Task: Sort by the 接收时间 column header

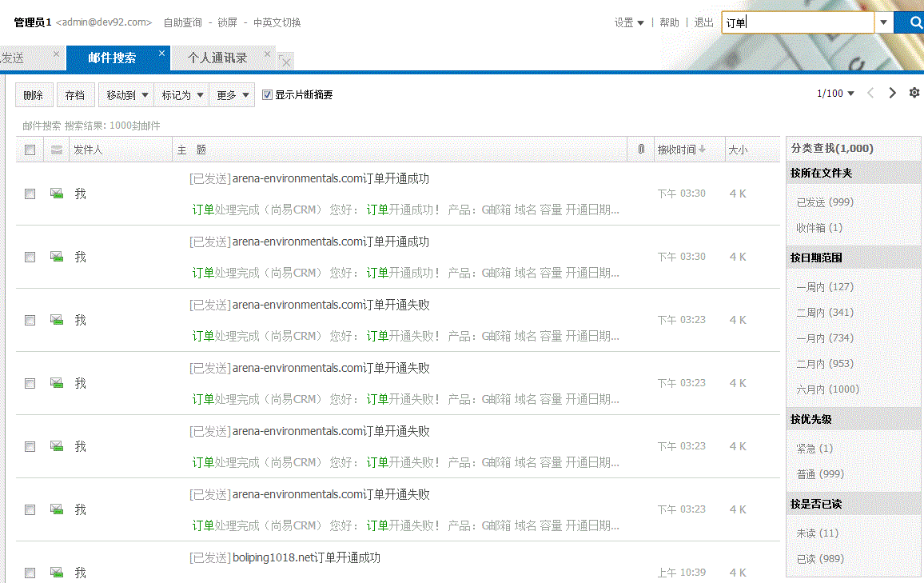Action: 681,150
